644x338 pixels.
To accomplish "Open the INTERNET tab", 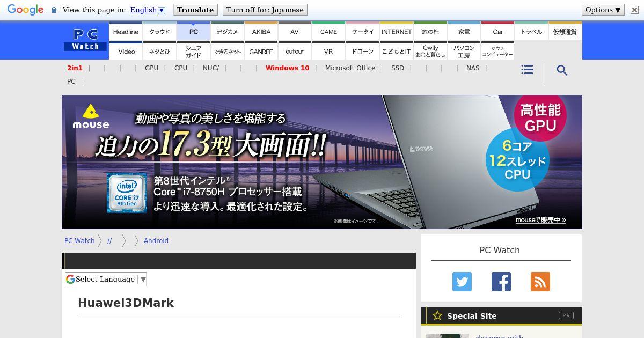I will pyautogui.click(x=396, y=31).
